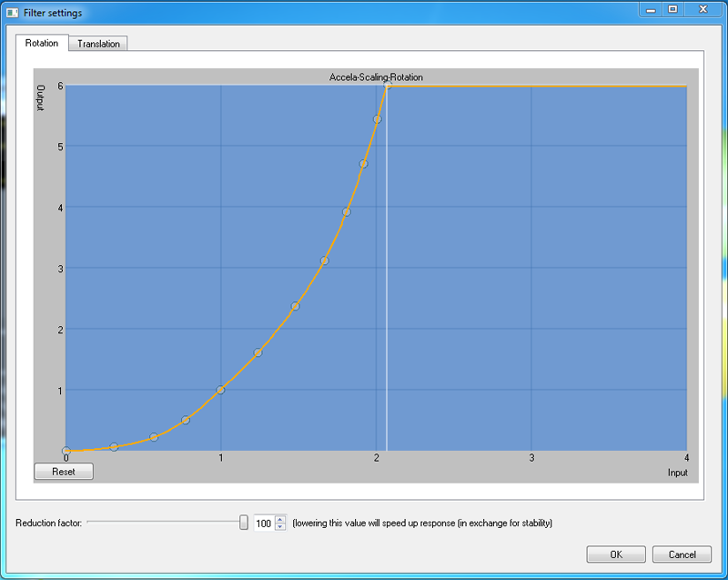
Task: Select the curve point near output 1.6
Action: pos(258,352)
